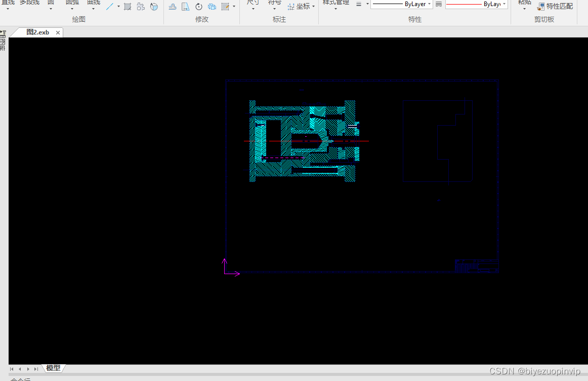Select the blue diagonal line tool
The image size is (588, 381).
click(109, 7)
